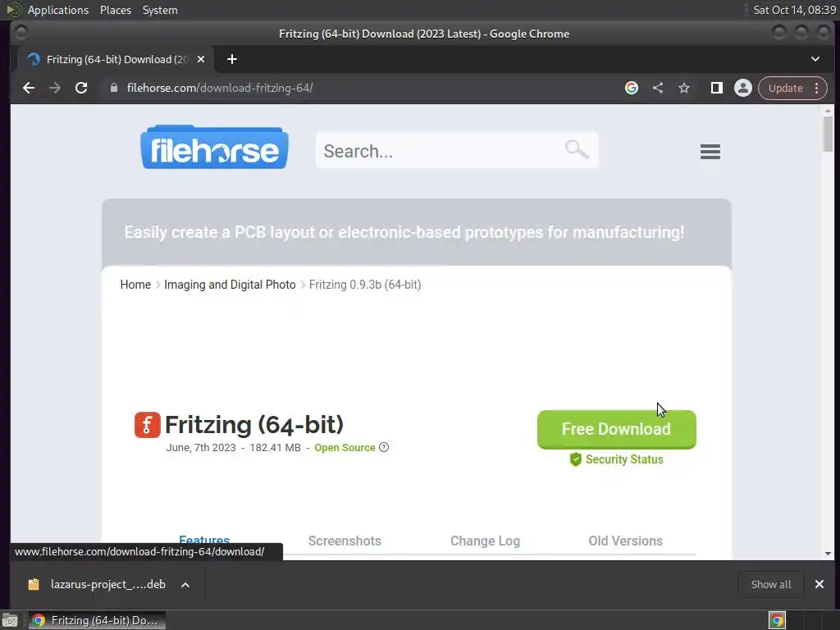Viewport: 840px width, 630px height.
Task: Open the System menu
Action: pos(160,10)
